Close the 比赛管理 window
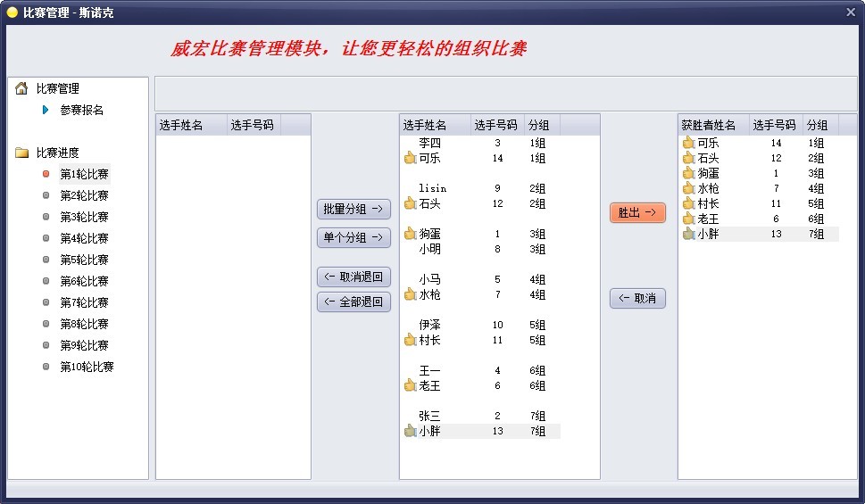The image size is (865, 504). coord(851,12)
